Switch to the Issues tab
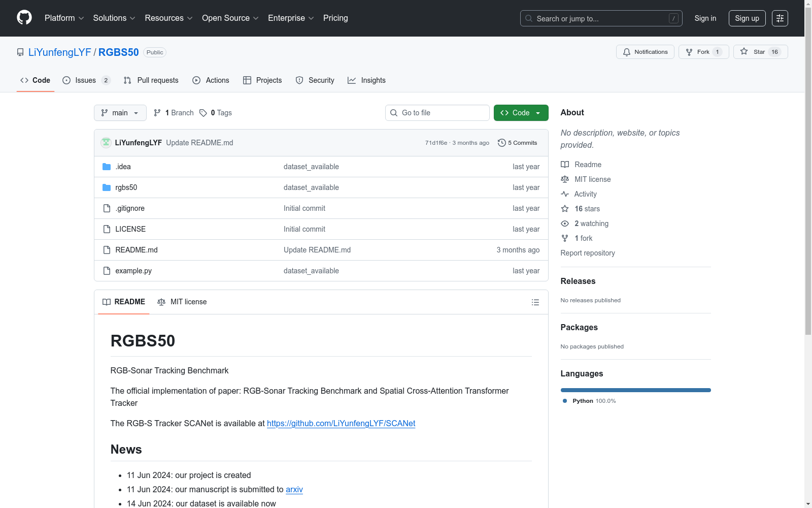 86,80
